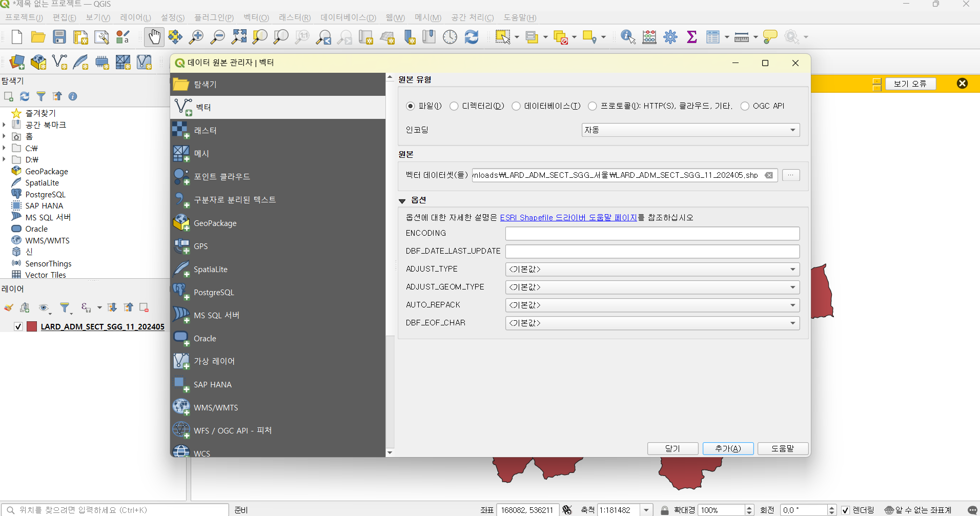Collapse the 옵션 section
This screenshot has height=516, width=980.
[x=402, y=201]
